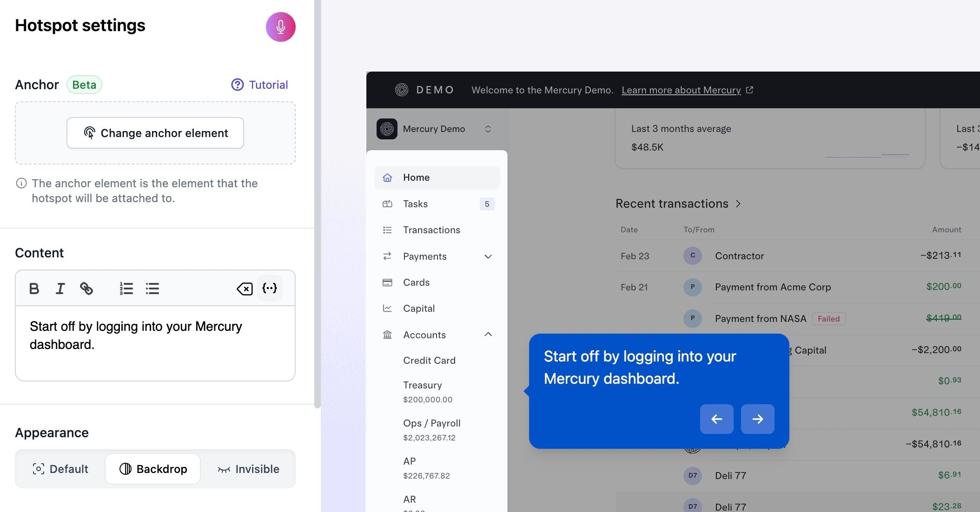Click the info icon beside anchor description

point(21,183)
